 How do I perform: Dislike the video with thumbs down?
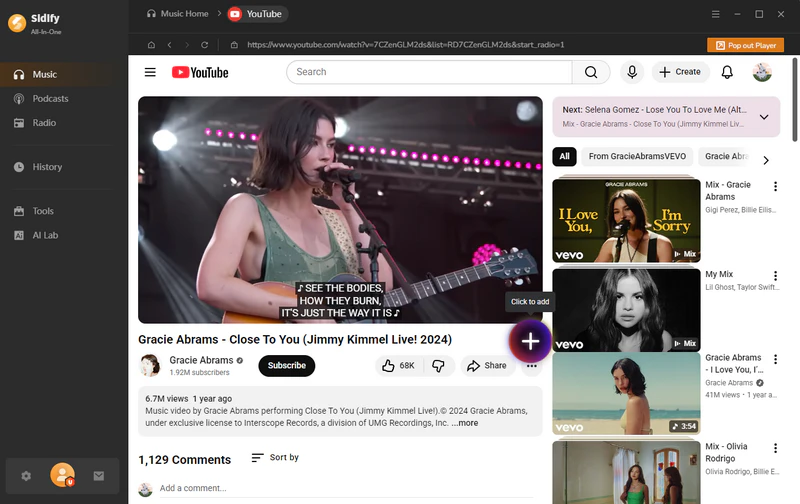[438, 366]
